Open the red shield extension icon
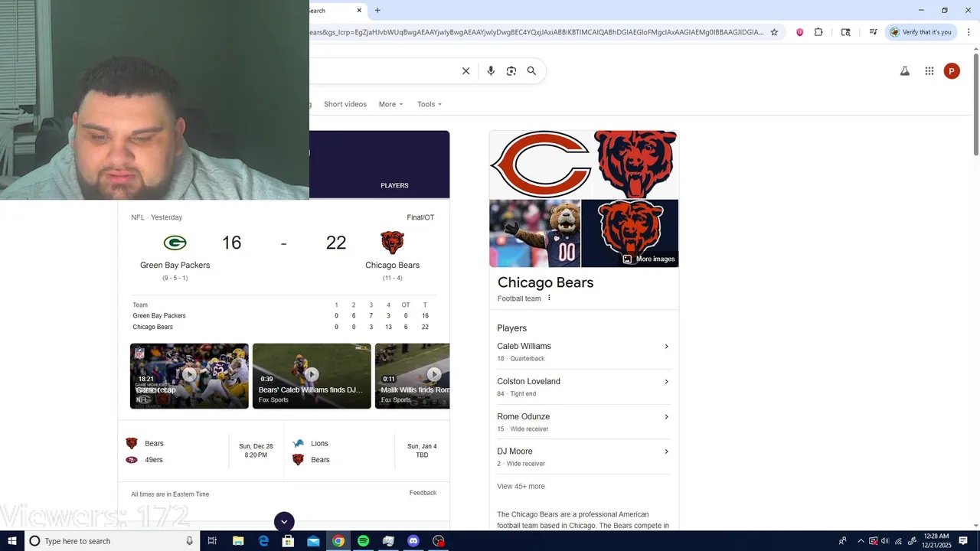 tap(800, 32)
